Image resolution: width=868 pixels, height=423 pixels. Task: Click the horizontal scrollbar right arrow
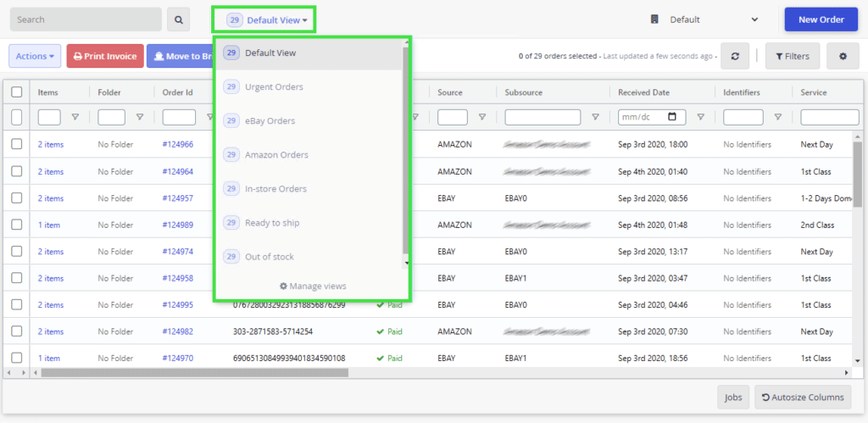[846, 373]
